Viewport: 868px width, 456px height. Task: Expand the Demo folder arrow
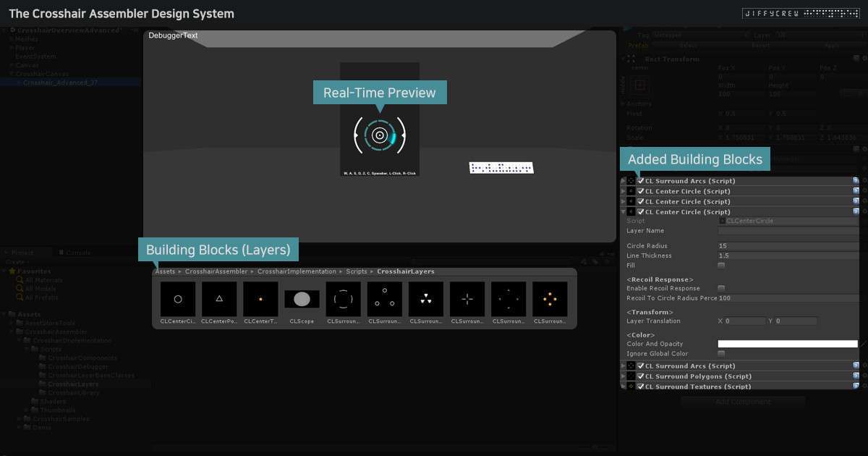[x=20, y=428]
